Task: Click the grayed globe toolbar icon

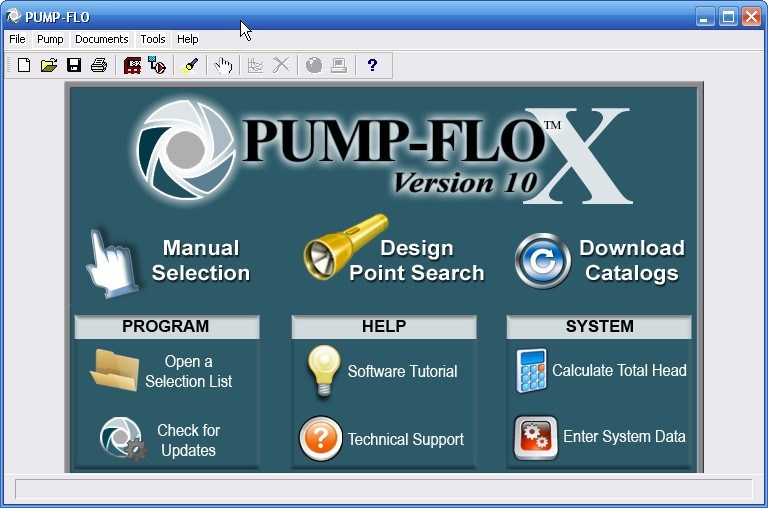Action: [314, 65]
